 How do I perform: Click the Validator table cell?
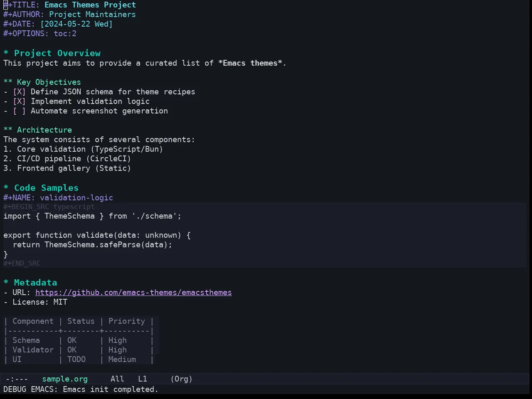coord(33,350)
